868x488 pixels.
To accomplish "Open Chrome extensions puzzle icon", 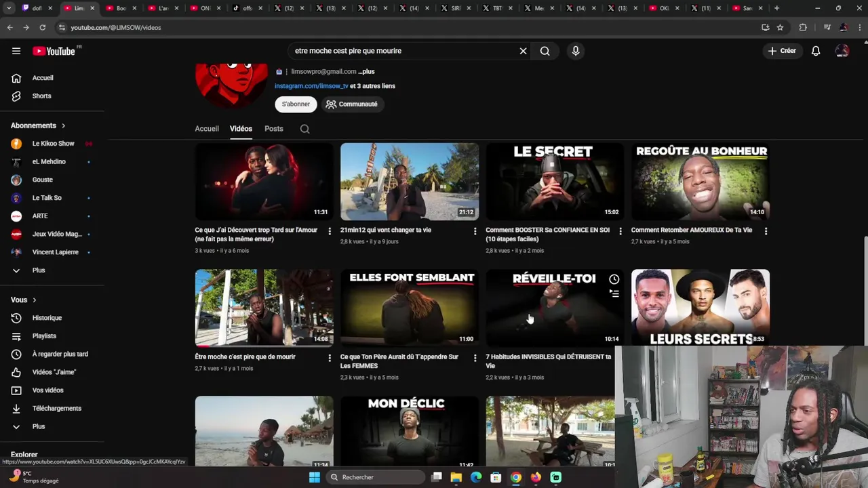I will (x=803, y=27).
